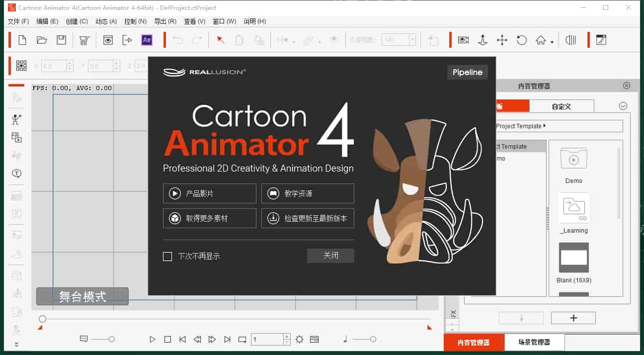Open project with the folder icon
Screen dimensions: 644x355
pyautogui.click(x=42, y=40)
